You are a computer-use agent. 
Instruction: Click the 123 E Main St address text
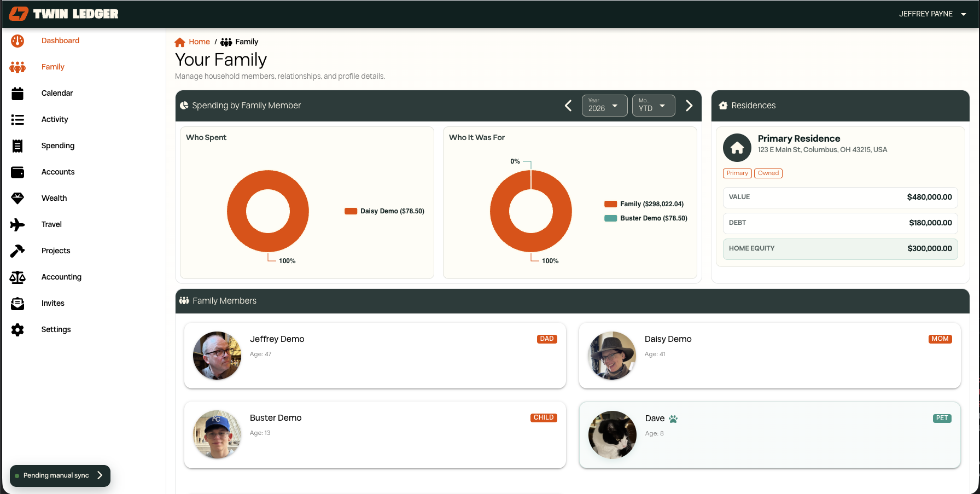click(822, 150)
